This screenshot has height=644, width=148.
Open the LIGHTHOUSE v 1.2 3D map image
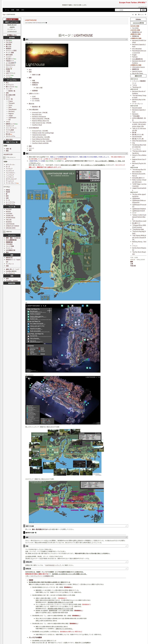pyautogui.click(x=63, y=338)
